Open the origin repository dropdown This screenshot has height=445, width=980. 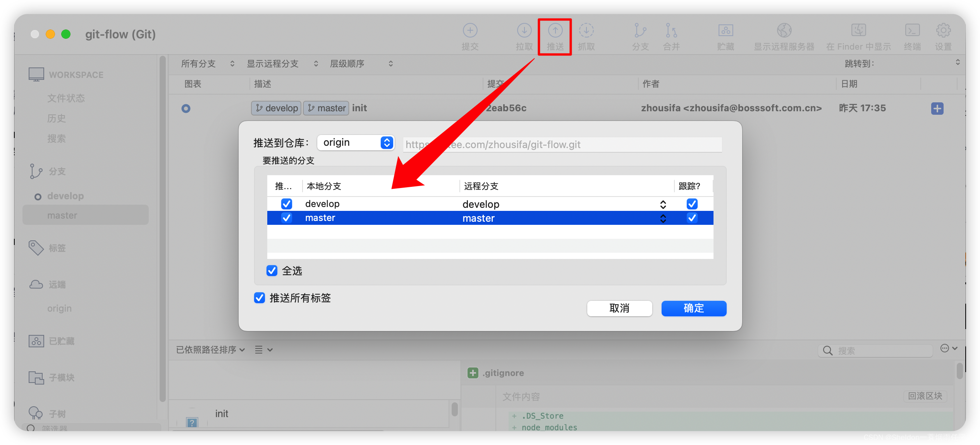[x=356, y=143]
